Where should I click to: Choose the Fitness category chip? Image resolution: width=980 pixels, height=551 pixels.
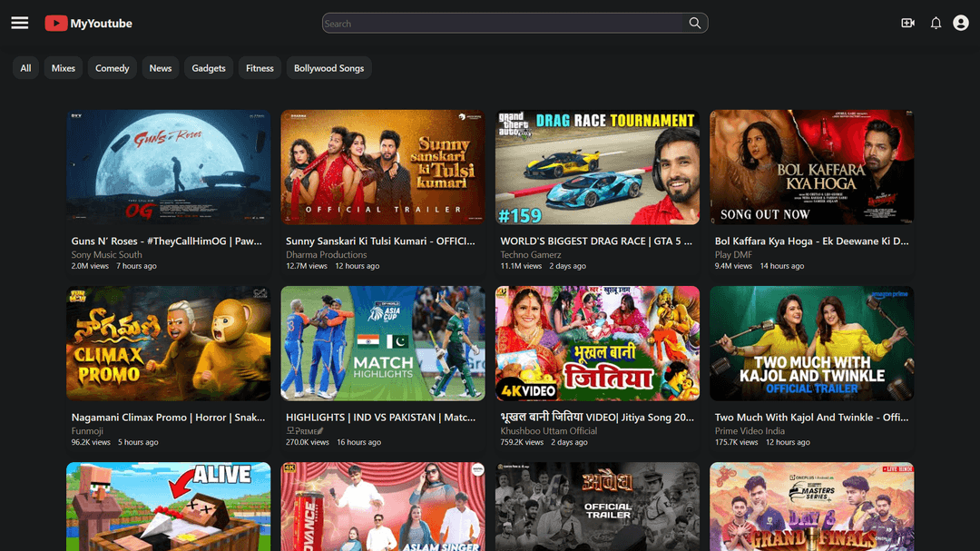260,68
